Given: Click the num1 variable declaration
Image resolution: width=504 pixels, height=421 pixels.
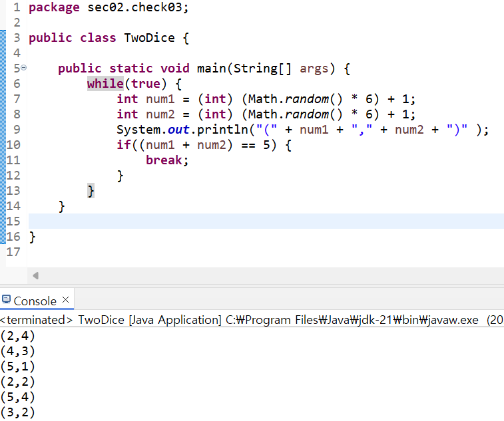Looking at the screenshot, I should point(160,99).
